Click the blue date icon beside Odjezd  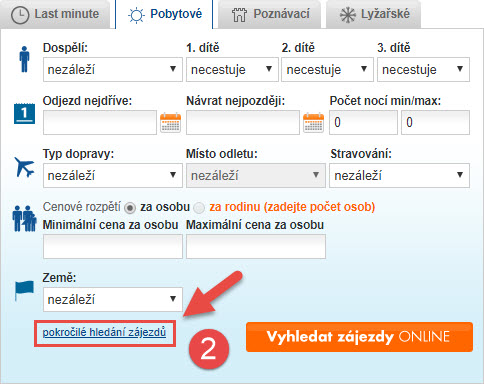[x=24, y=114]
